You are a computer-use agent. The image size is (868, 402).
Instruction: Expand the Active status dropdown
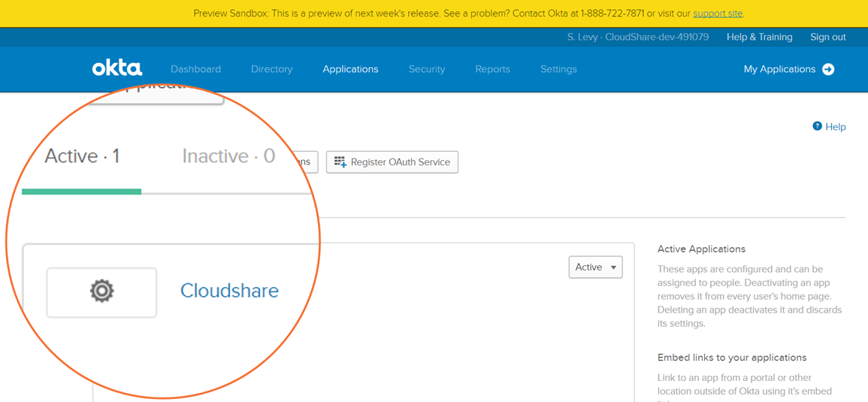point(596,267)
